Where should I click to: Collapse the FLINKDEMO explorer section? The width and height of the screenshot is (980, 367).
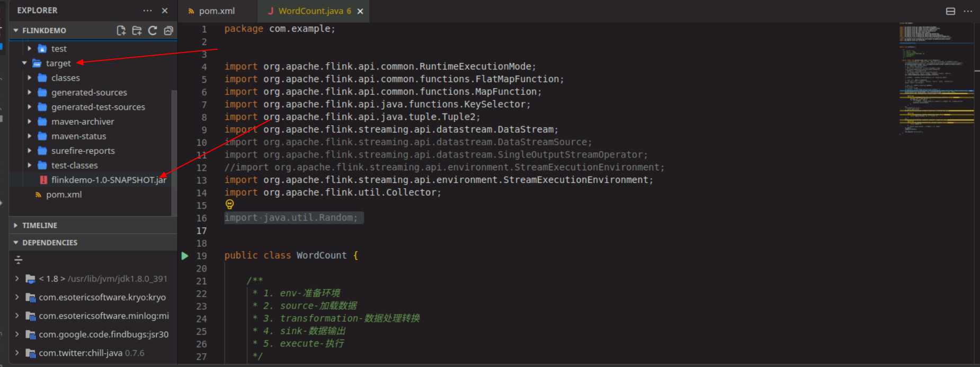click(x=16, y=30)
